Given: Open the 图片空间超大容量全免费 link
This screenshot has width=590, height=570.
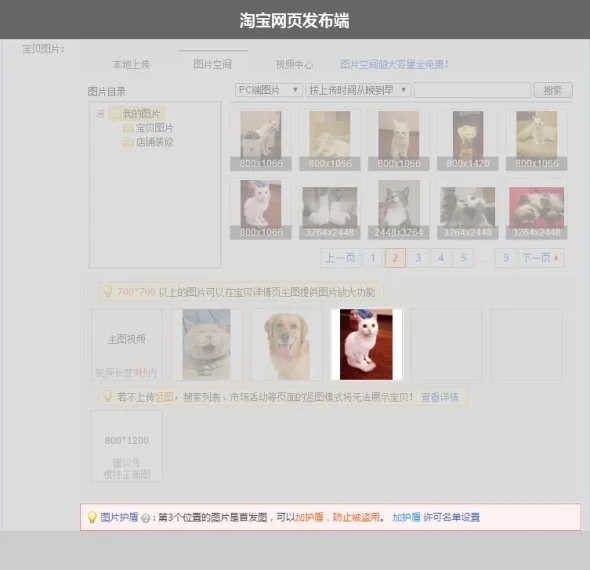Looking at the screenshot, I should point(394,64).
